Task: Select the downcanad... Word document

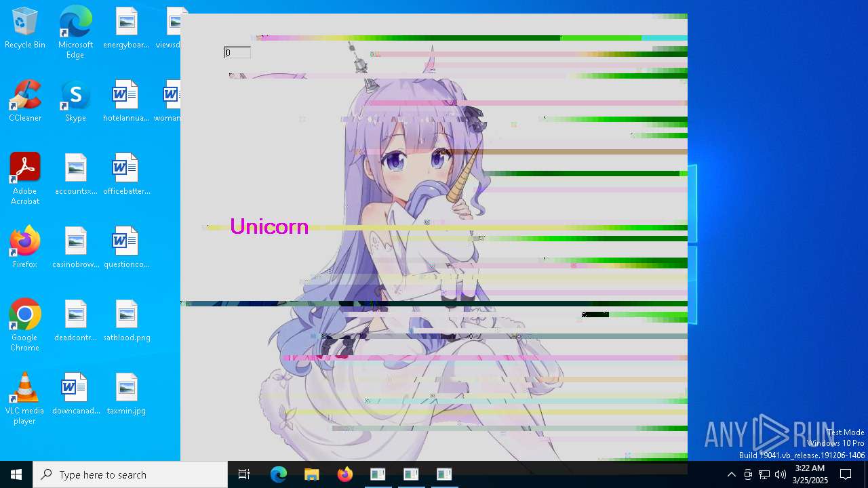Action: pos(75,394)
